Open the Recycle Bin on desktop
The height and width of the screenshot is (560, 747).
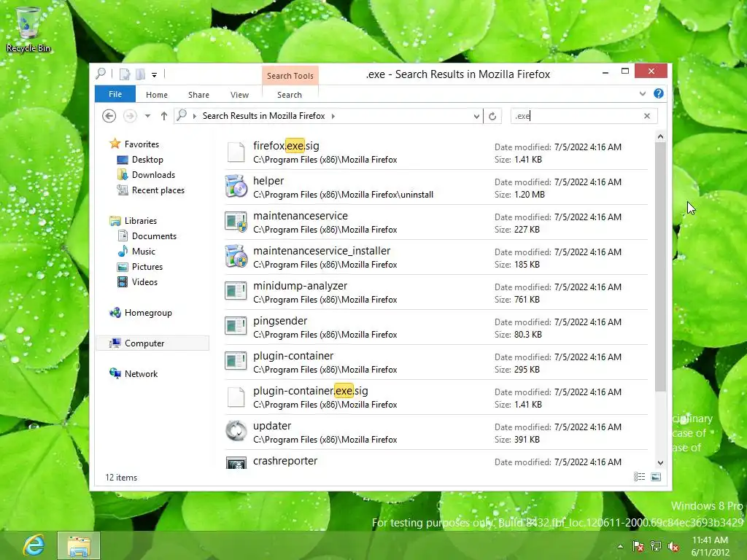point(28,29)
